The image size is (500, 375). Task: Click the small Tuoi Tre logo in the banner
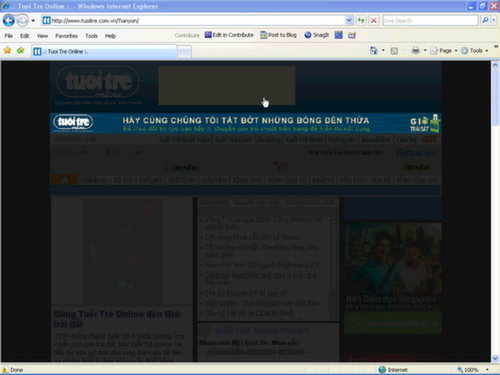coord(73,123)
